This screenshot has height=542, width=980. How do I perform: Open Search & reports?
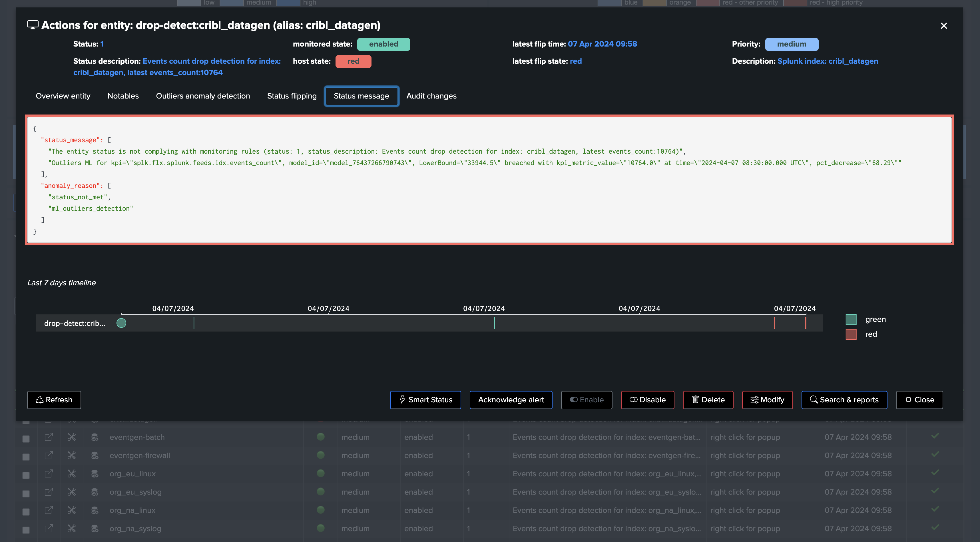coord(844,400)
